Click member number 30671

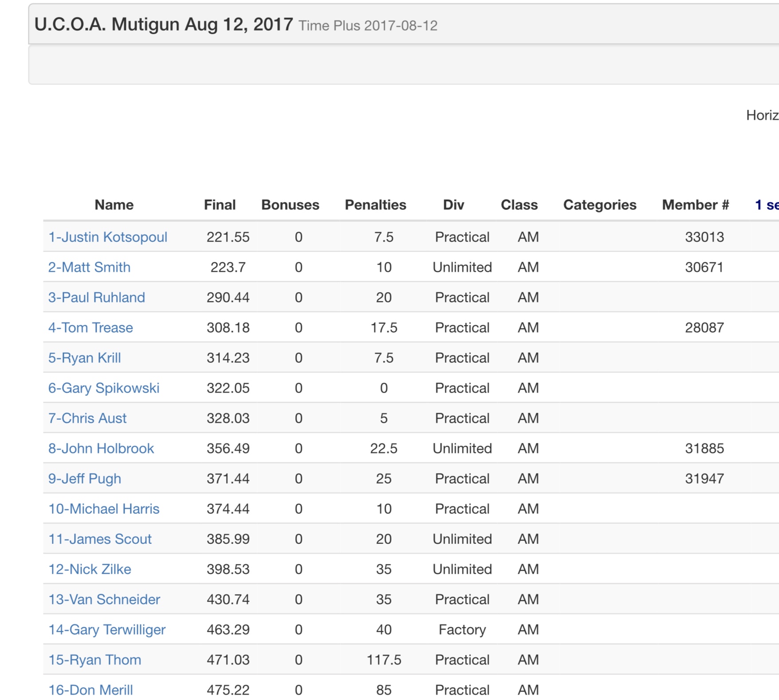pos(704,267)
